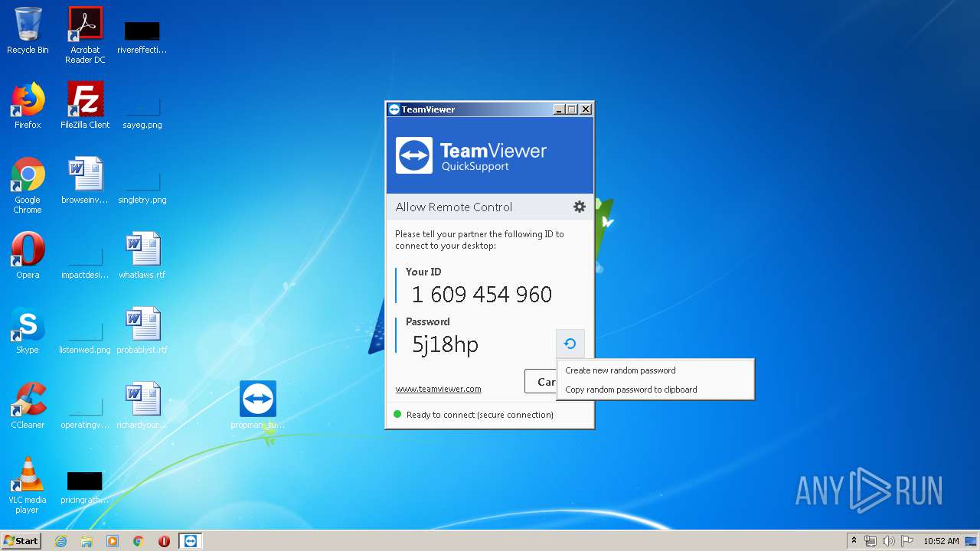Click the refresh password arrow button

pos(570,344)
